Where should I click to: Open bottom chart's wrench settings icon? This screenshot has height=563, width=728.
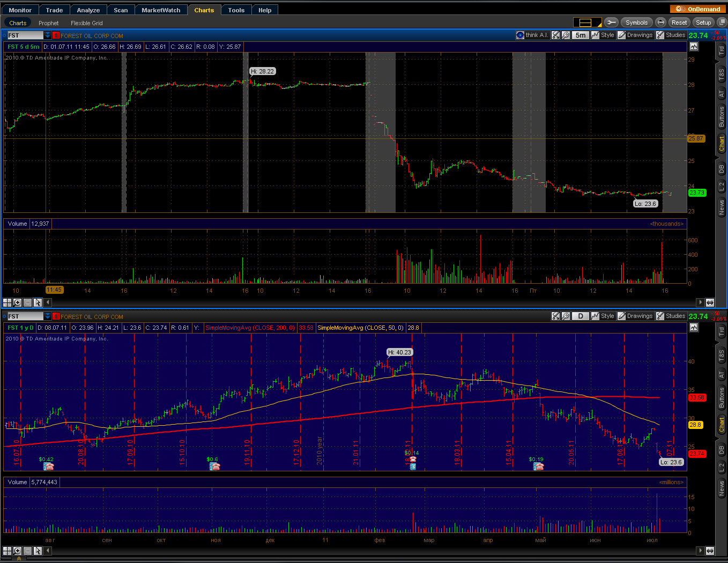coord(566,316)
